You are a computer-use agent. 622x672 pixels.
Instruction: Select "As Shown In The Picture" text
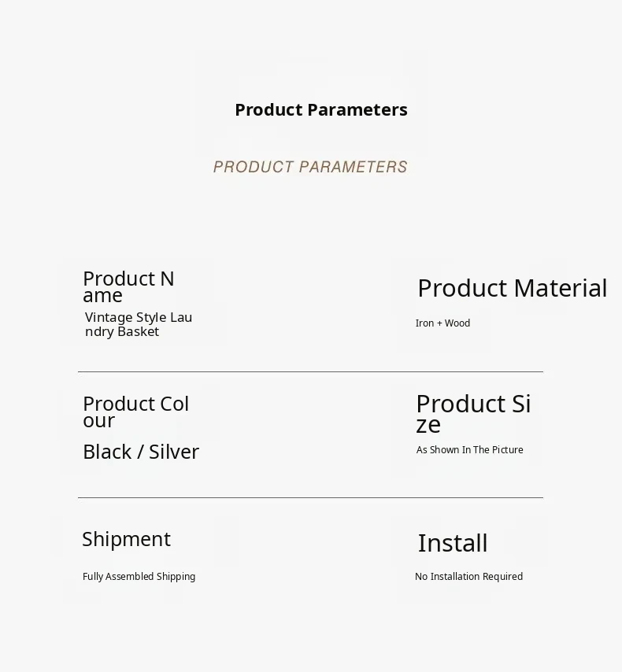click(469, 450)
